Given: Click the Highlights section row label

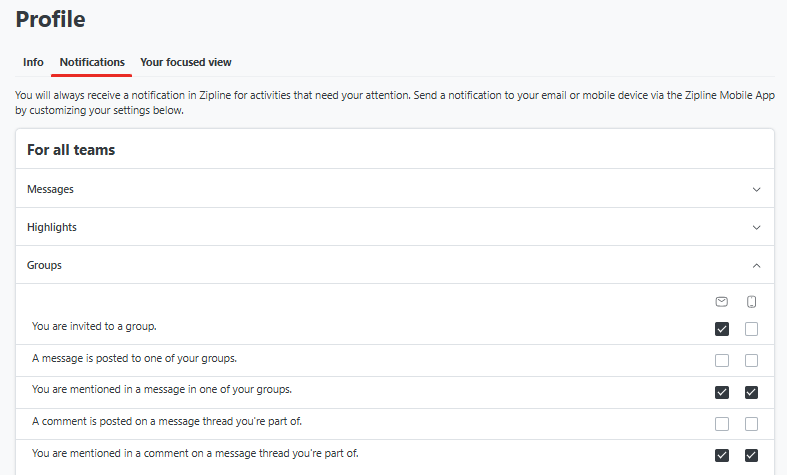Looking at the screenshot, I should [x=52, y=227].
